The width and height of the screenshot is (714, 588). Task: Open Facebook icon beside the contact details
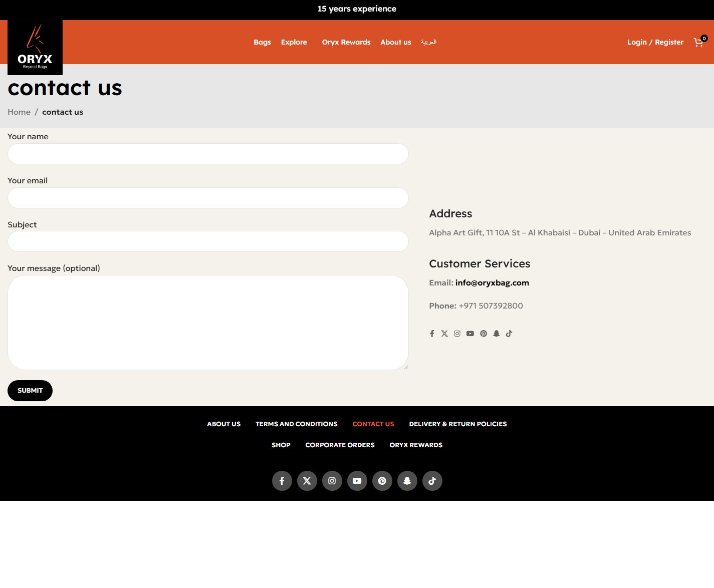(432, 334)
